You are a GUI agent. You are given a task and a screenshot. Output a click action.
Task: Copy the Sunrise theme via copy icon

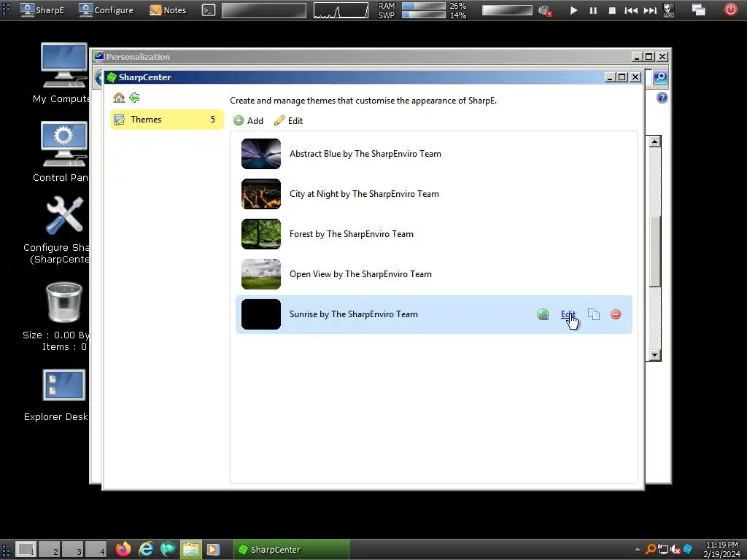[x=594, y=314]
